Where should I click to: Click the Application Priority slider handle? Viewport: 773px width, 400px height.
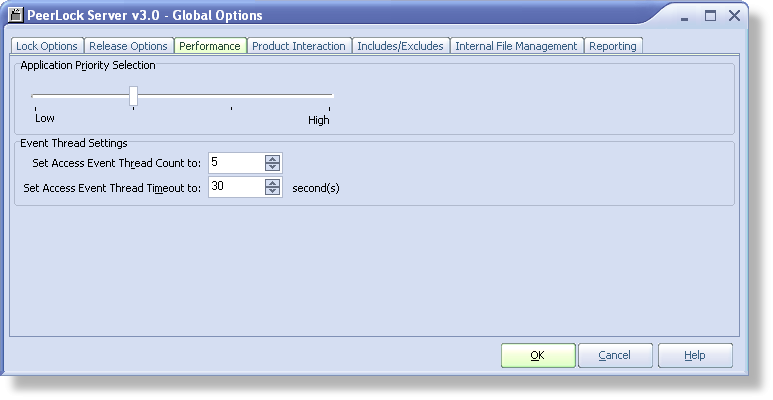(x=134, y=96)
